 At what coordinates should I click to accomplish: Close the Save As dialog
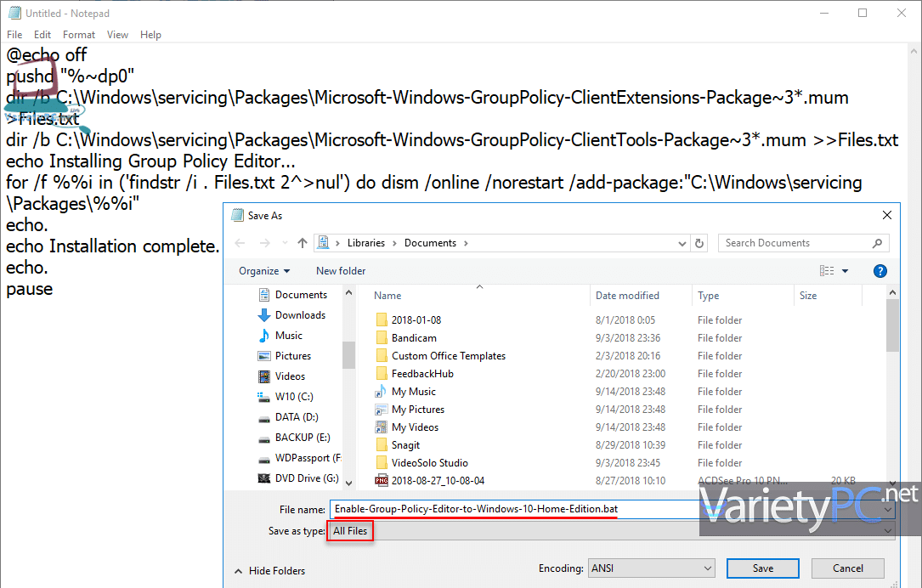pyautogui.click(x=886, y=215)
